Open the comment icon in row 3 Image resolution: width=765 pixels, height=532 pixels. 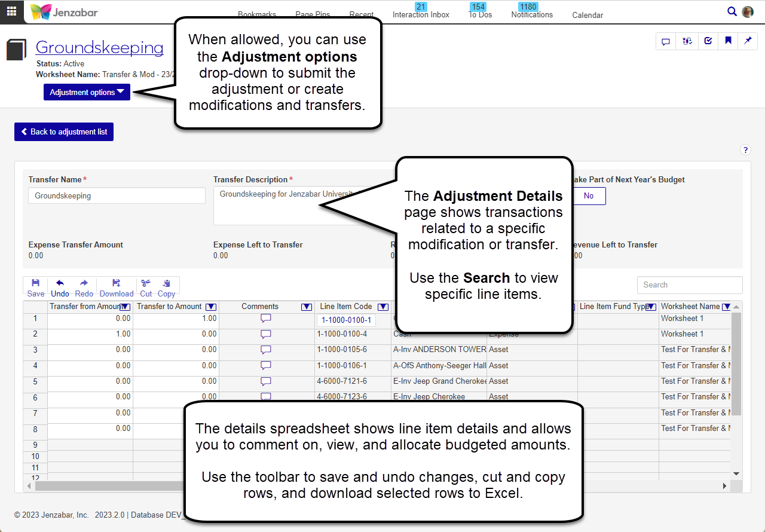266,350
